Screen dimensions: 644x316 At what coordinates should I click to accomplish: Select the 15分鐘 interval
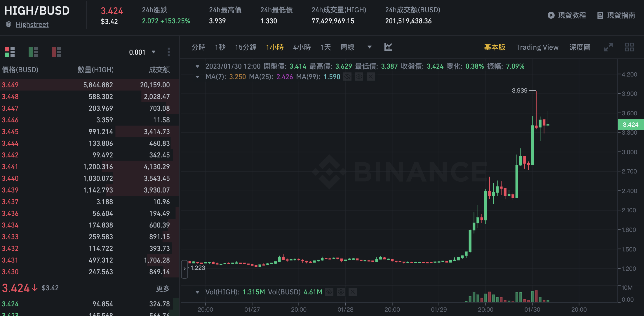click(246, 47)
